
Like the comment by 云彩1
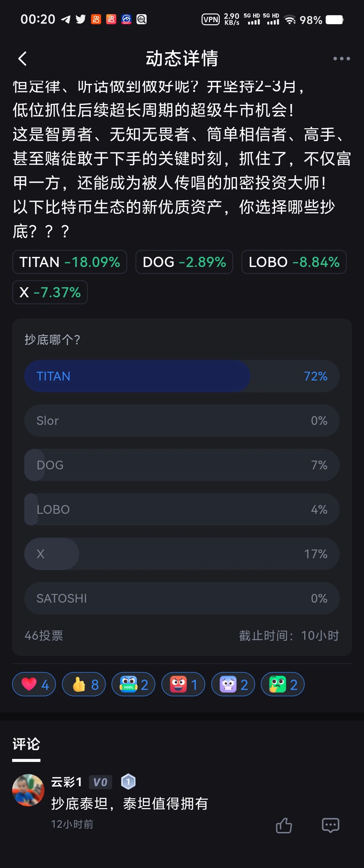coord(284,825)
